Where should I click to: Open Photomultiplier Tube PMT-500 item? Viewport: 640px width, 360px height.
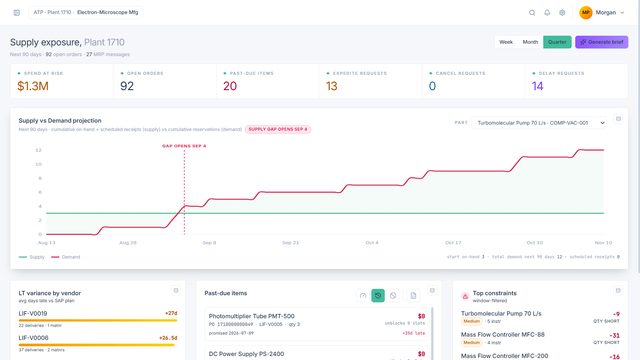[317, 325]
